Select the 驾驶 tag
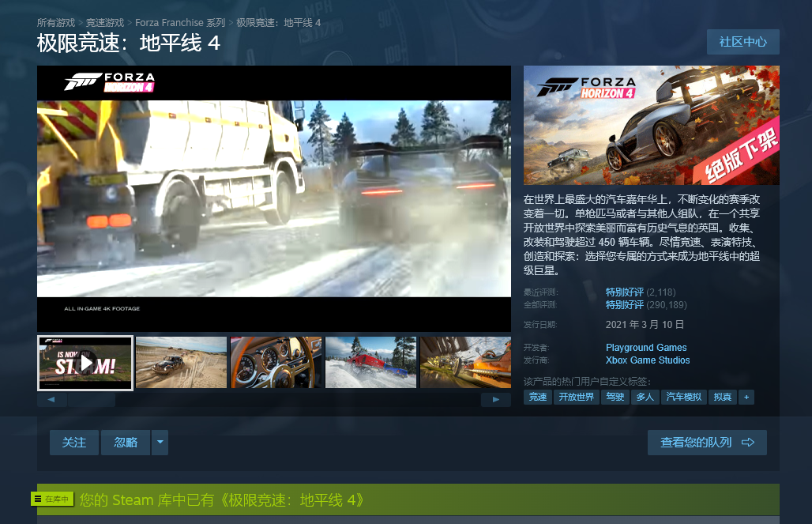Screen dimensions: 812x524 click(615, 397)
